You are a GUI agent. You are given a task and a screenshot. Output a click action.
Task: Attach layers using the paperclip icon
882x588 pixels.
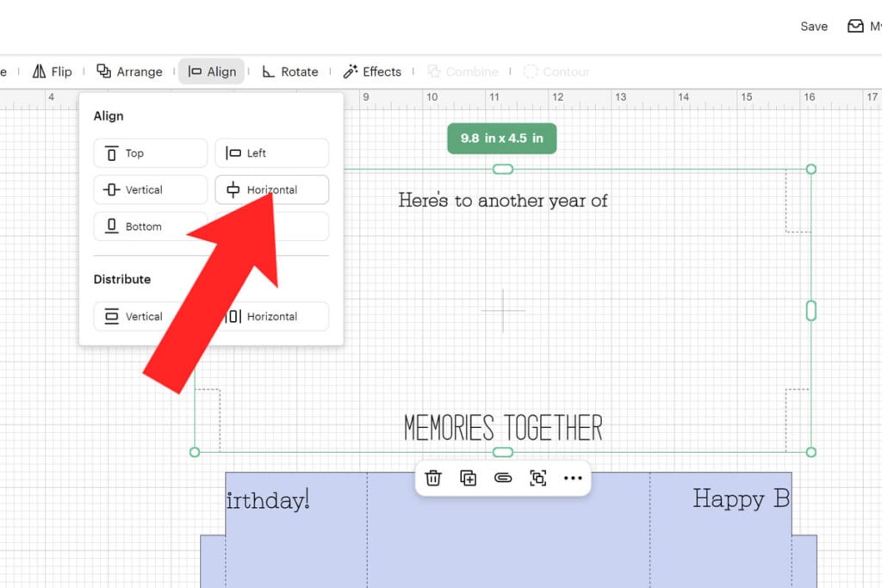click(503, 478)
